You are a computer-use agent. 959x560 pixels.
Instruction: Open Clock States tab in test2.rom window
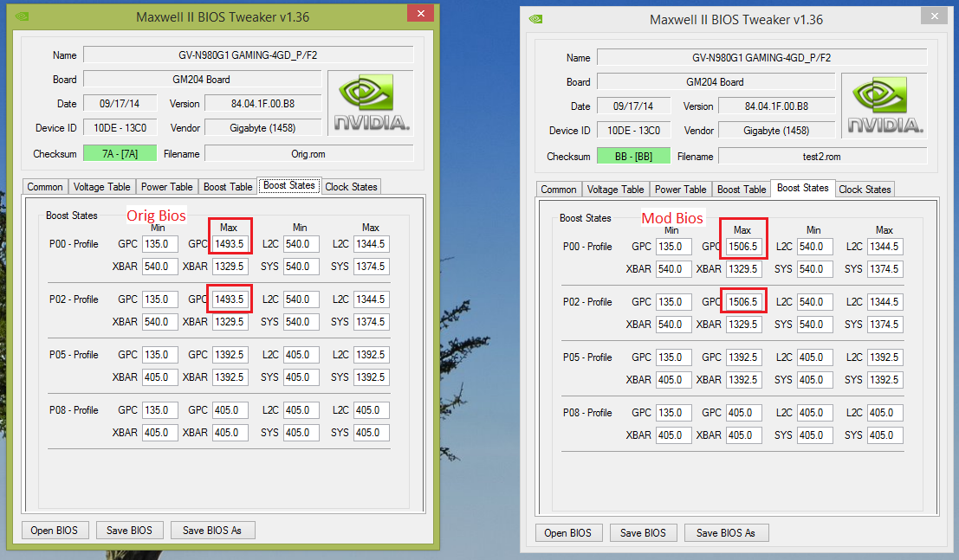865,190
